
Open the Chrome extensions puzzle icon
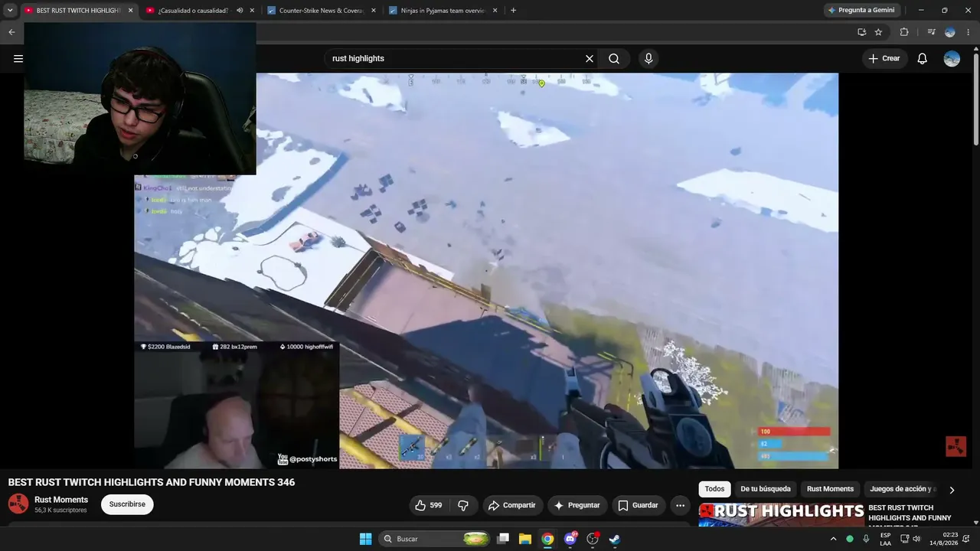click(x=904, y=32)
